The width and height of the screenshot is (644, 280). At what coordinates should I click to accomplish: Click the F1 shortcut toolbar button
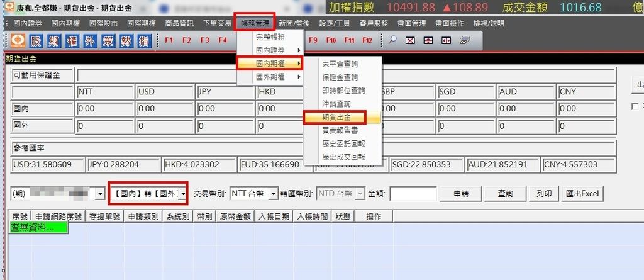[169, 40]
